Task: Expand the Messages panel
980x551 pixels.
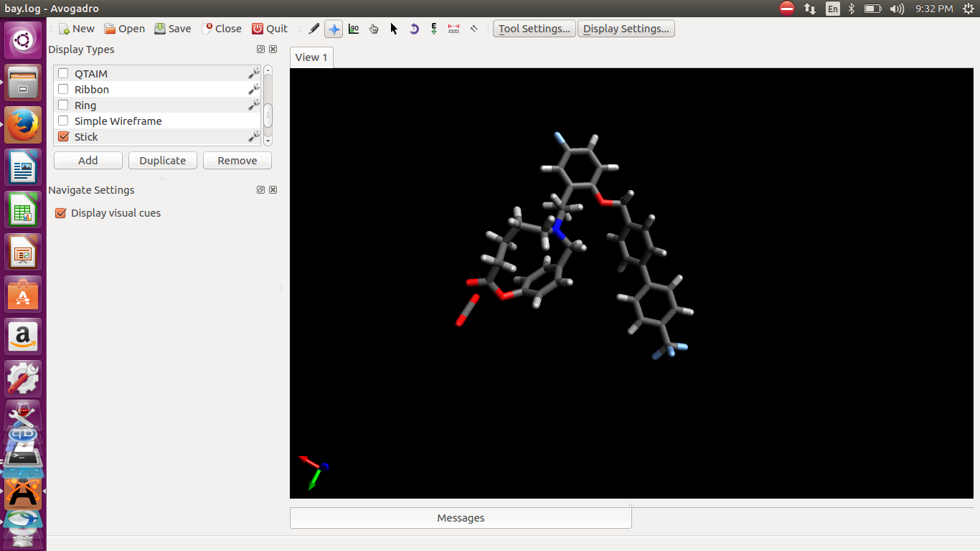Action: (x=461, y=518)
